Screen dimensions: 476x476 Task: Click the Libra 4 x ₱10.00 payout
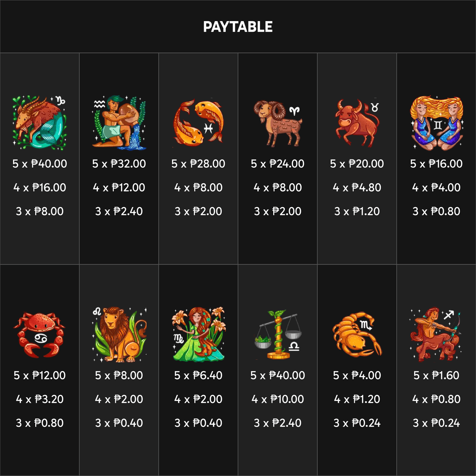point(278,399)
